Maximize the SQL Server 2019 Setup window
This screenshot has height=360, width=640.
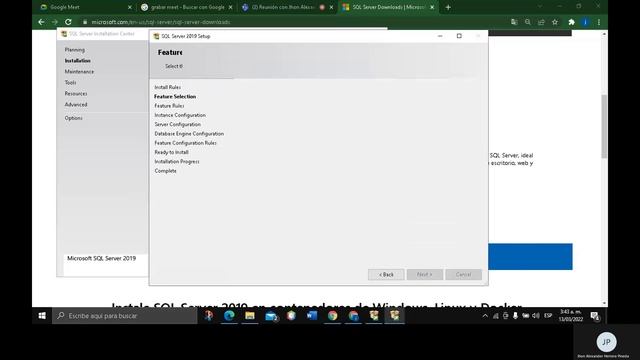(459, 36)
